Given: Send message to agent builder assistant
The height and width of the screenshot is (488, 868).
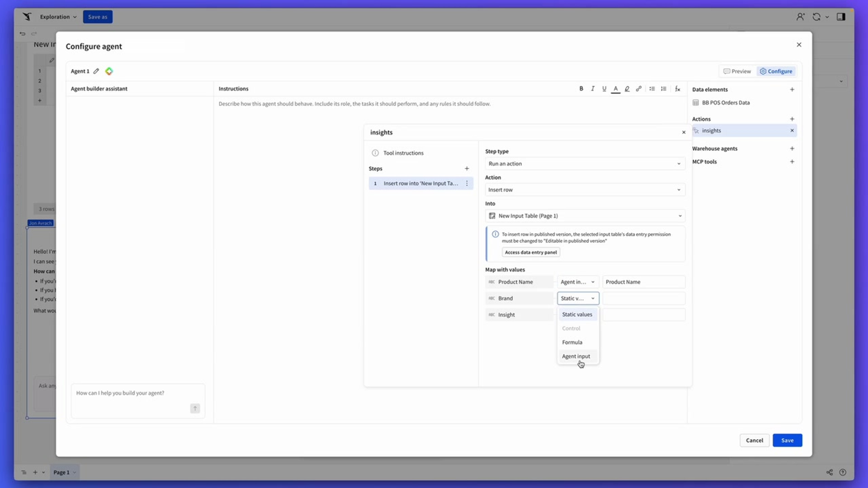Looking at the screenshot, I should pyautogui.click(x=195, y=408).
